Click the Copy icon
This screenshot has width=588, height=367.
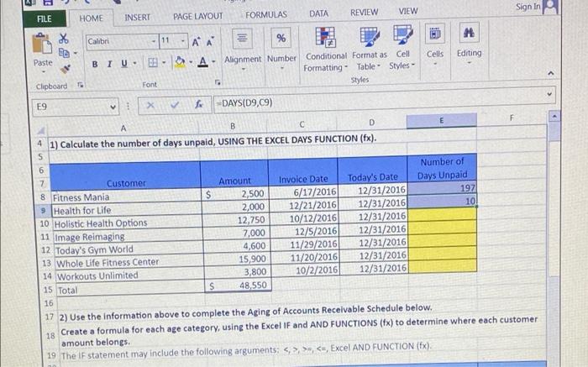[x=64, y=53]
